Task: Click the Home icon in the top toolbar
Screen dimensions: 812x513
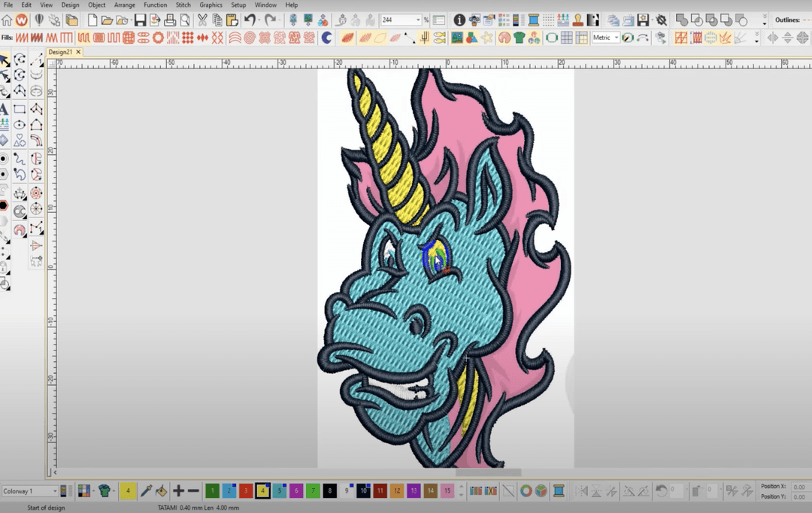Action: (7, 20)
